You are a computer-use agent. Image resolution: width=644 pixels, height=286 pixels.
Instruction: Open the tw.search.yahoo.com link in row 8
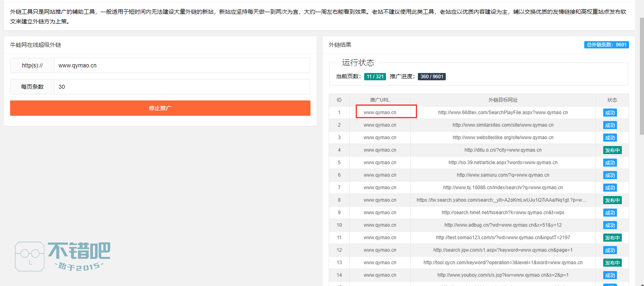(501, 200)
